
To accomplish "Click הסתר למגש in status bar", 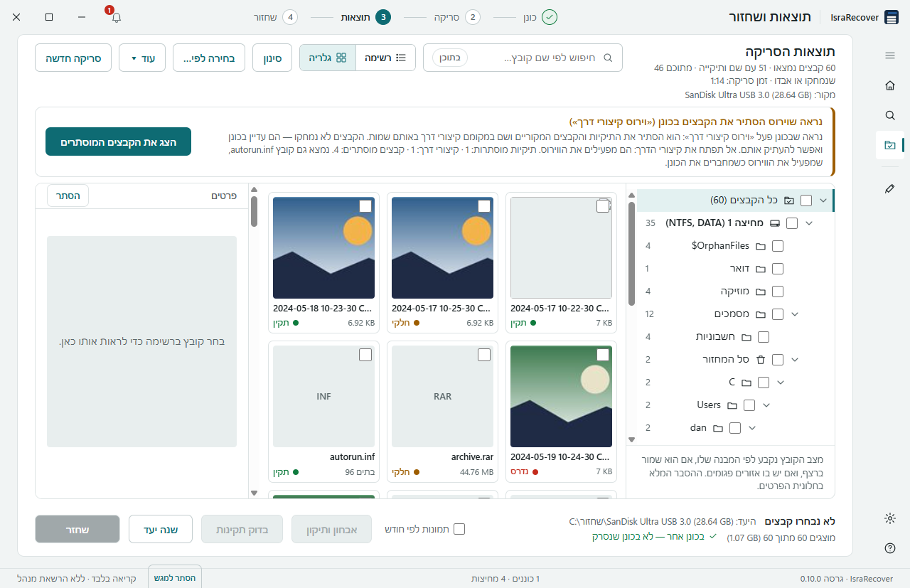I will 175,578.
